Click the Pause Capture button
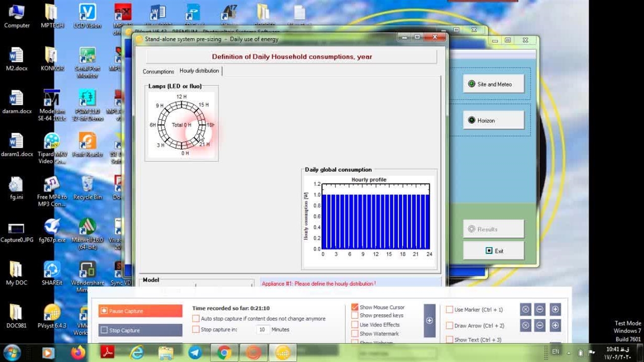 (140, 311)
